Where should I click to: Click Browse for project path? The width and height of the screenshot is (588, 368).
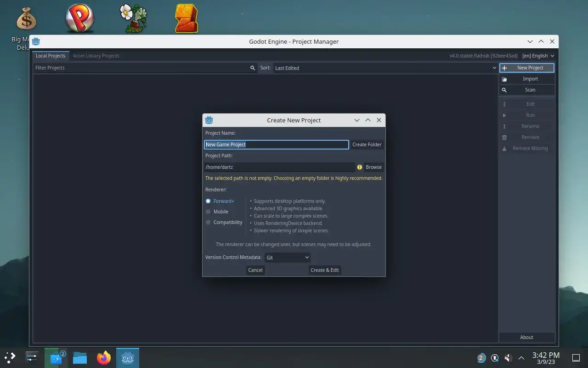coord(373,167)
